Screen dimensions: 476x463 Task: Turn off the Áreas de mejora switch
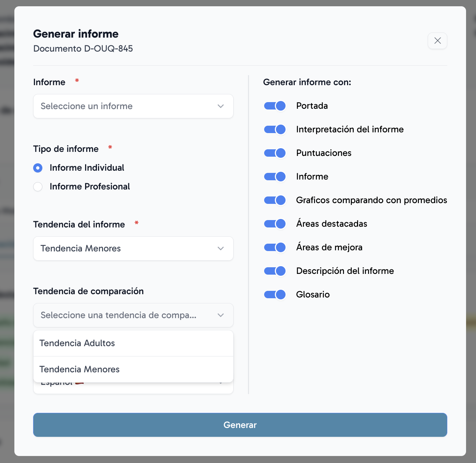pyautogui.click(x=275, y=247)
